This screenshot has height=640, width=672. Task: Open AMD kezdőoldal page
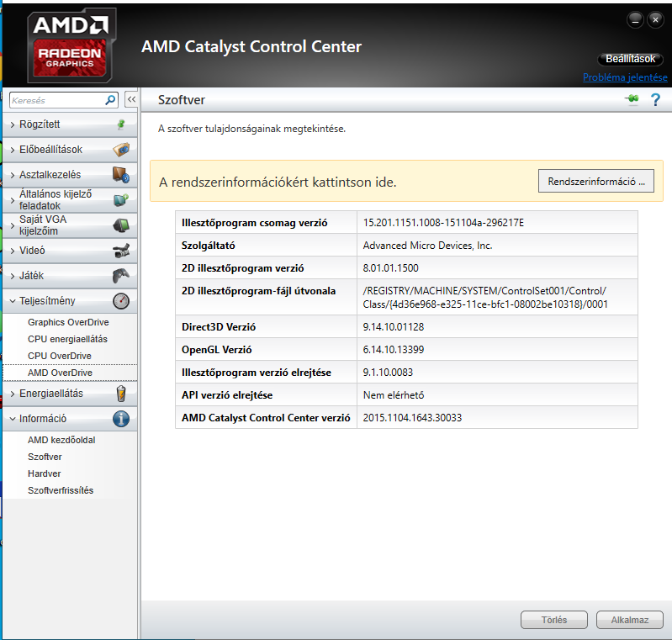[x=61, y=440]
